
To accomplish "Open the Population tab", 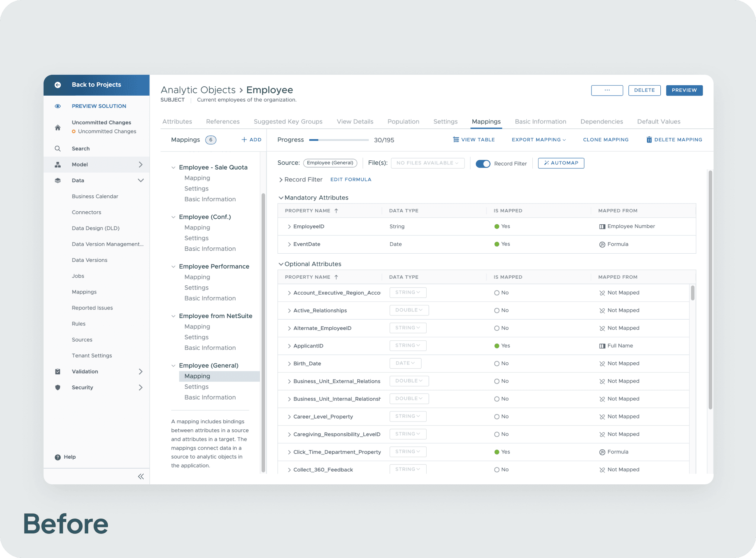I will pos(403,122).
